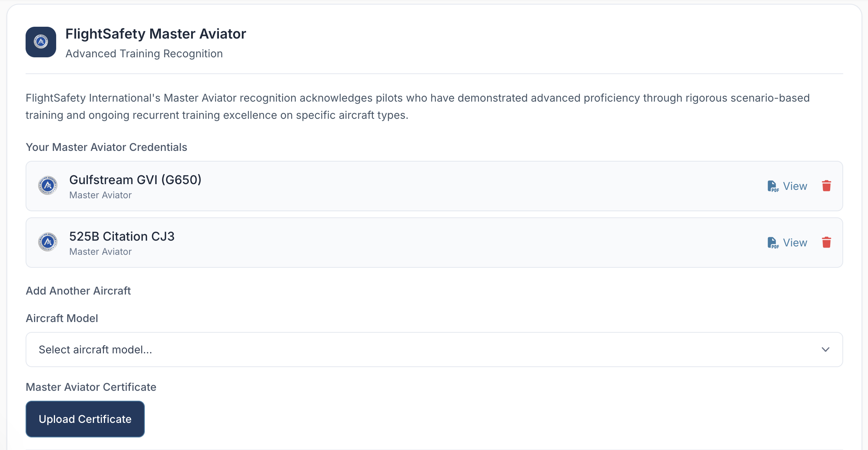Click the Add Another Aircraft heading
The image size is (868, 450).
point(78,291)
